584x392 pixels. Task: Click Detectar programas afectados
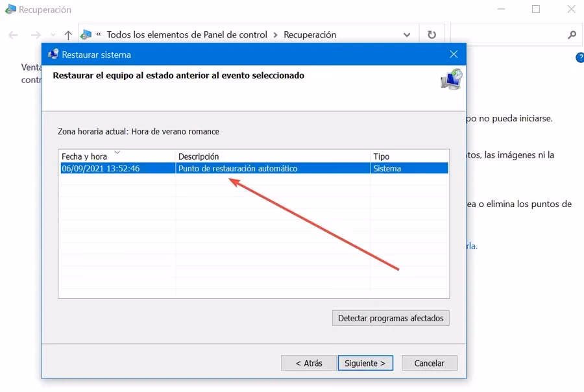[x=390, y=317]
